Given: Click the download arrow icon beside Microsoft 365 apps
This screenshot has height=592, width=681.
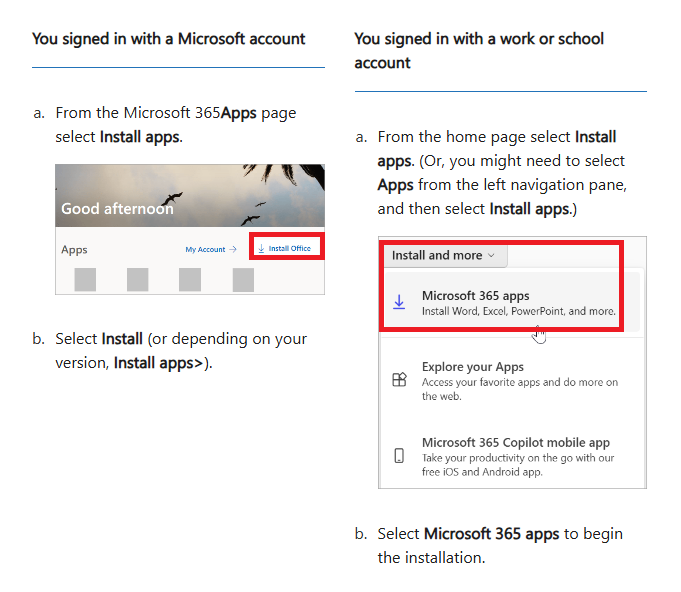Looking at the screenshot, I should coord(399,302).
